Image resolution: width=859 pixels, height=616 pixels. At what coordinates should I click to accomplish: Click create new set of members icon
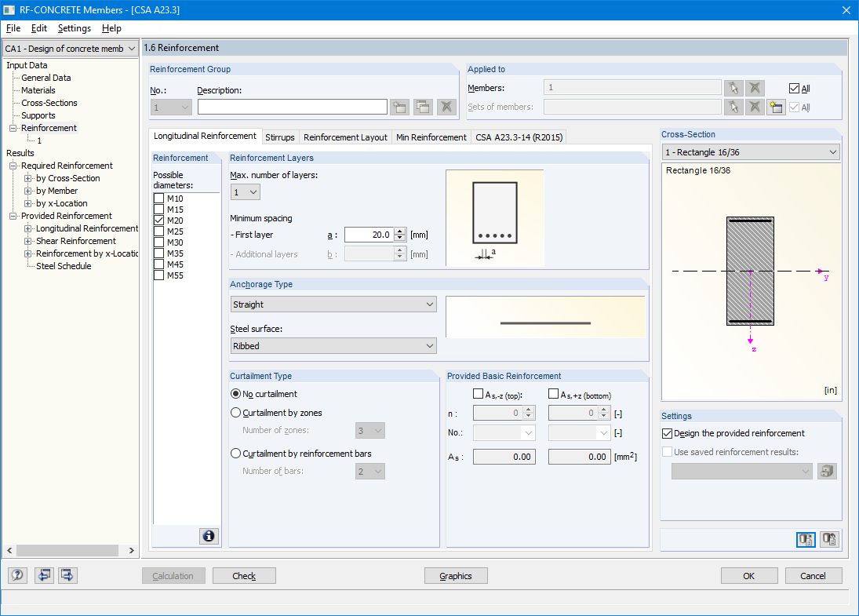click(x=776, y=107)
